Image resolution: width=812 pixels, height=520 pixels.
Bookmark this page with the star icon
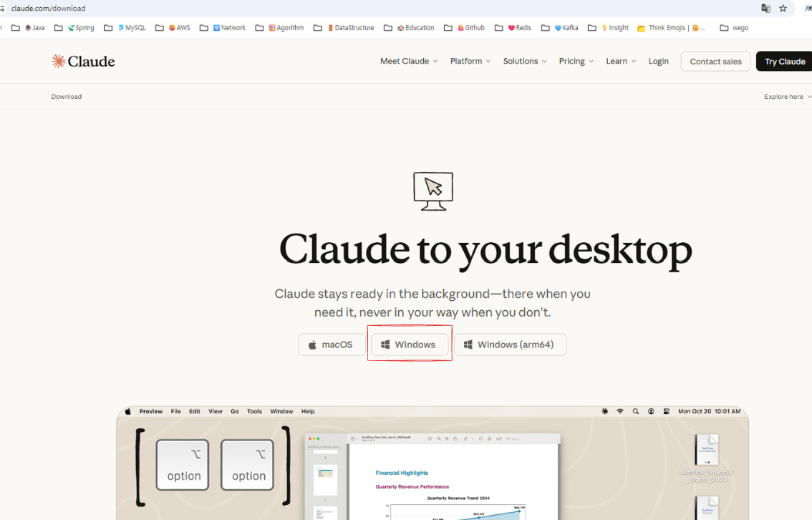[x=783, y=9]
